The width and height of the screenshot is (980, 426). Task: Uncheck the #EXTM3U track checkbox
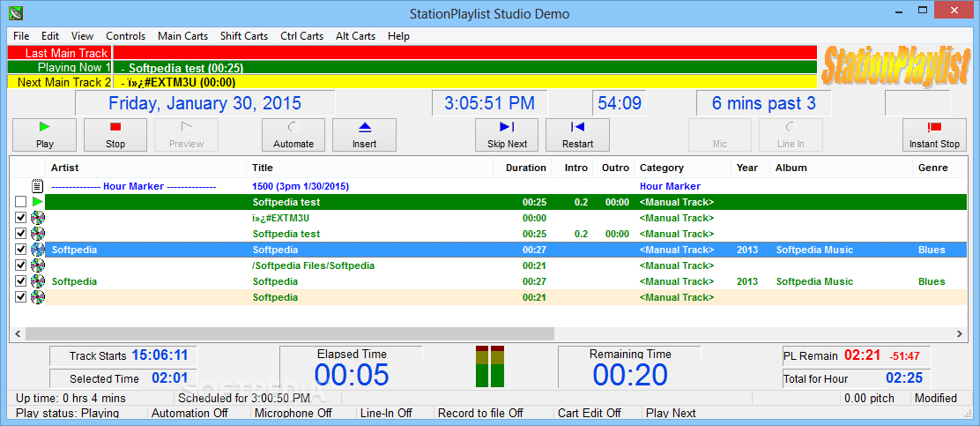20,218
